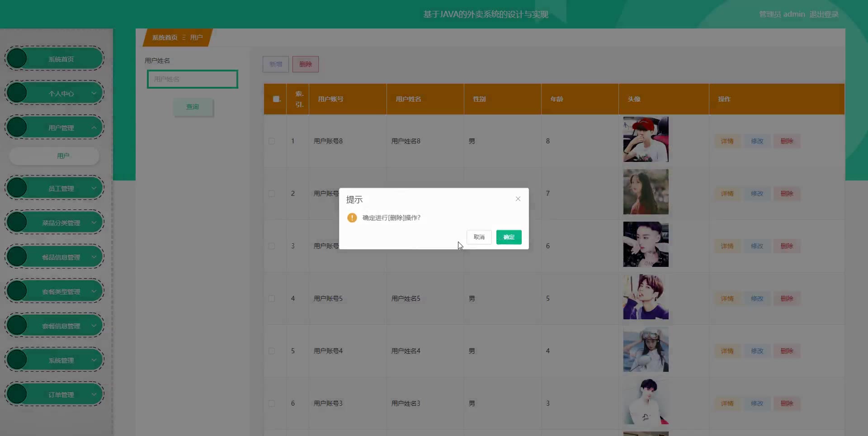Click 修改 for the index 3 row
The width and height of the screenshot is (868, 436).
pyautogui.click(x=757, y=246)
